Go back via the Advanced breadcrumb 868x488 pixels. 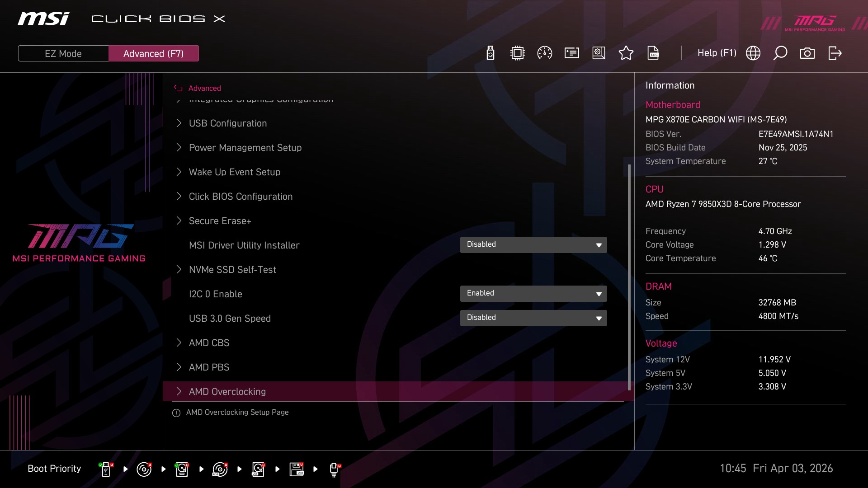pos(204,89)
